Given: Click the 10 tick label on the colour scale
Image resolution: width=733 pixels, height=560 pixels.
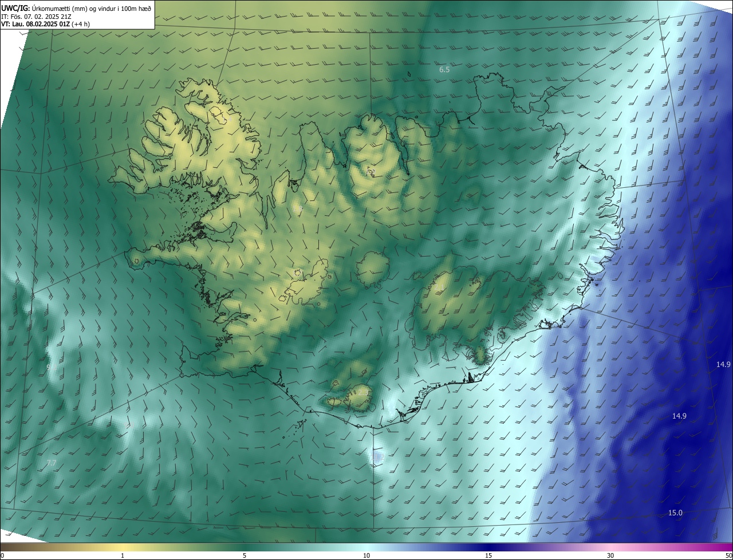Looking at the screenshot, I should (366, 555).
